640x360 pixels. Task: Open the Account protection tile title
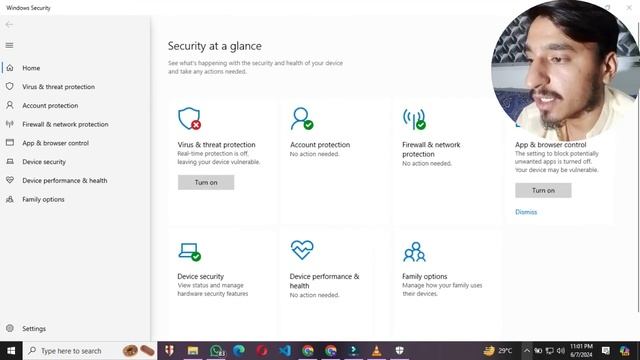(x=320, y=145)
